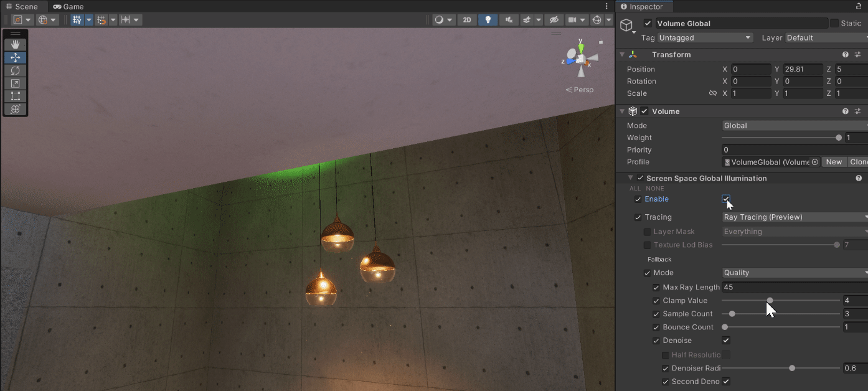This screenshot has width=868, height=391.
Task: Toggle grid visibility in scene toolbar
Action: (77, 20)
